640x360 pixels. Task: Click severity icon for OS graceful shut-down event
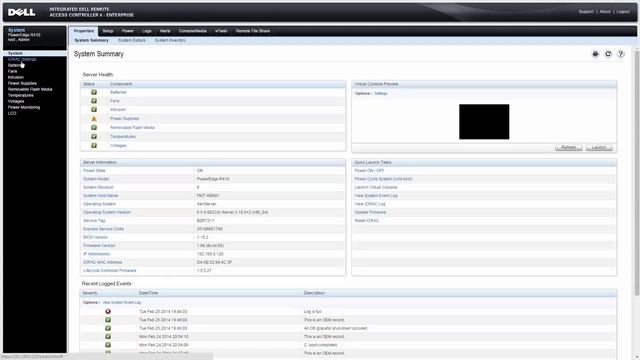tap(108, 328)
